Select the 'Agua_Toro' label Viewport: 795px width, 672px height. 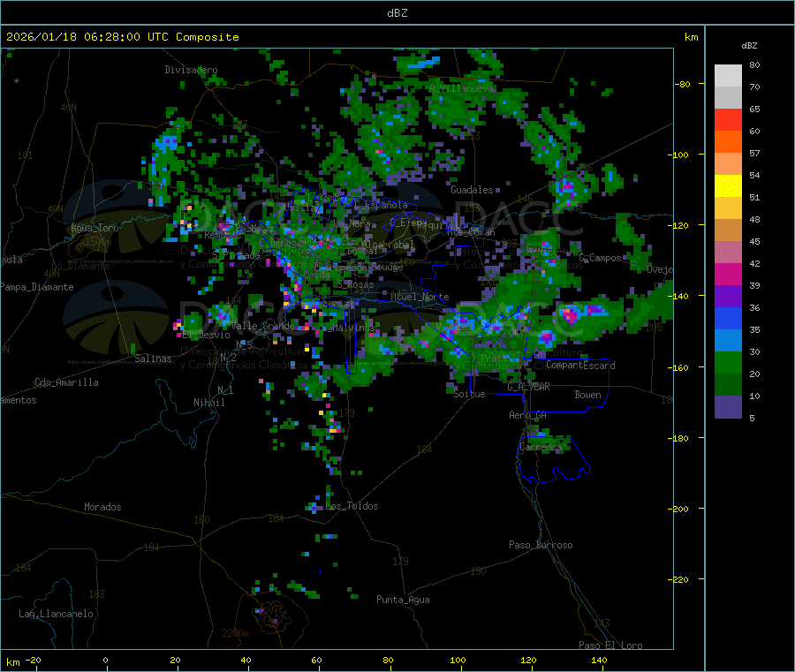tap(95, 228)
